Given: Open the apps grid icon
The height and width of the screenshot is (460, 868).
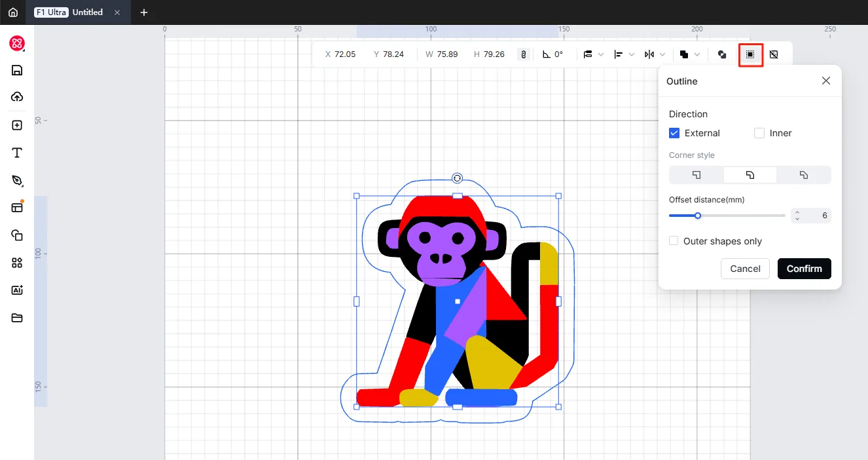Looking at the screenshot, I should [x=17, y=263].
